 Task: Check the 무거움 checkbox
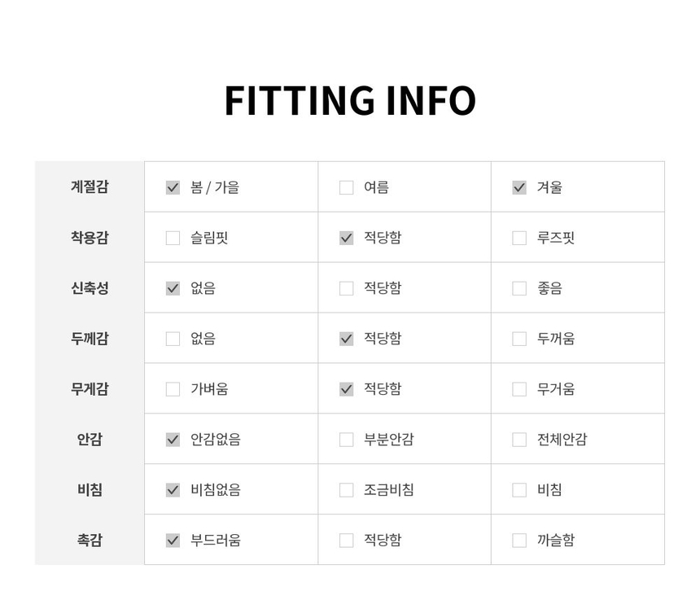(x=519, y=389)
